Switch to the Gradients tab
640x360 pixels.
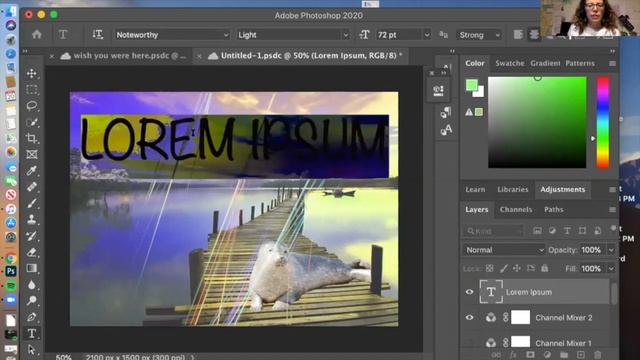(x=545, y=63)
